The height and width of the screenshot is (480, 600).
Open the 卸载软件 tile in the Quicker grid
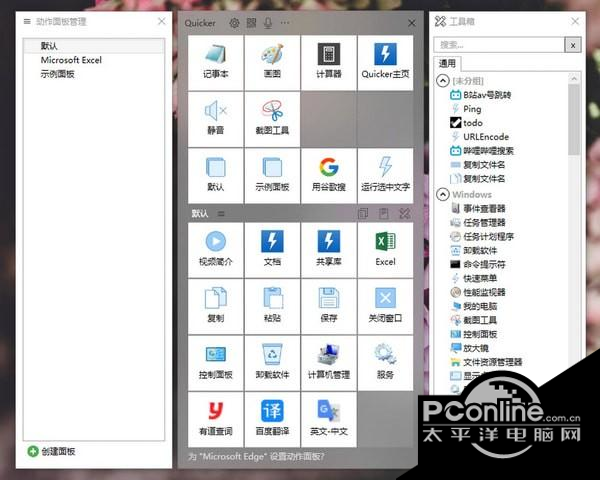(272, 363)
